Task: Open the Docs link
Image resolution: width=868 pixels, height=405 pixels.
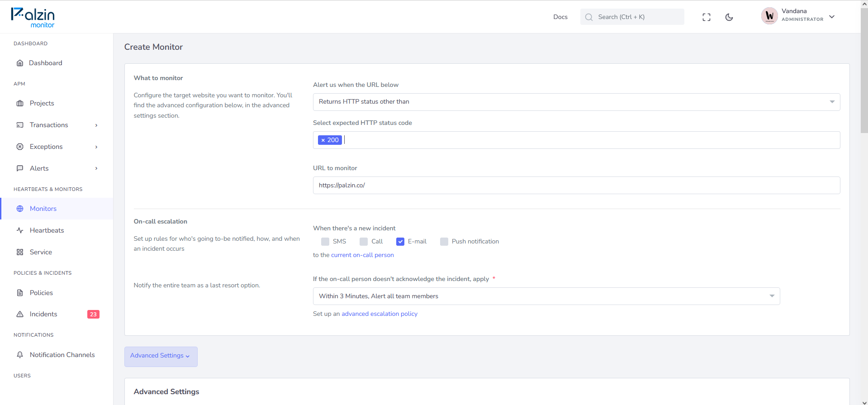Action: (x=560, y=17)
